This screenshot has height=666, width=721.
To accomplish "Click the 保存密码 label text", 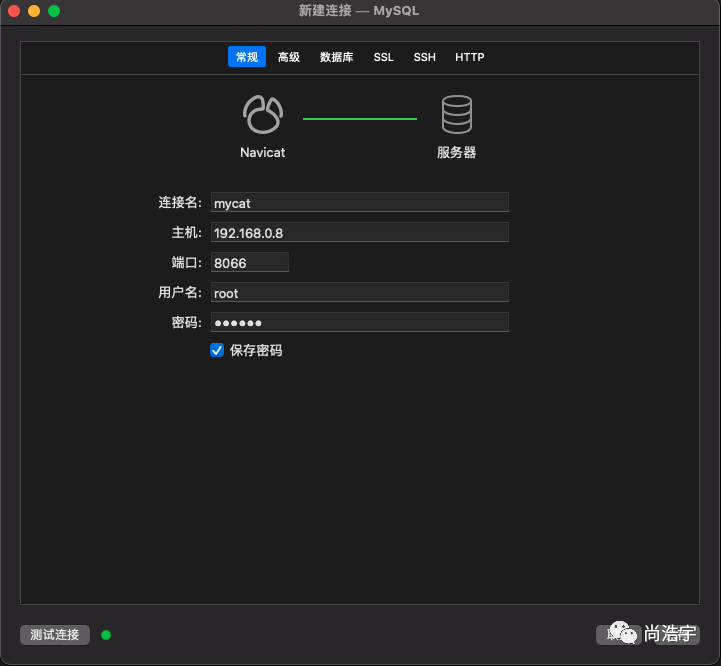I will click(x=256, y=350).
